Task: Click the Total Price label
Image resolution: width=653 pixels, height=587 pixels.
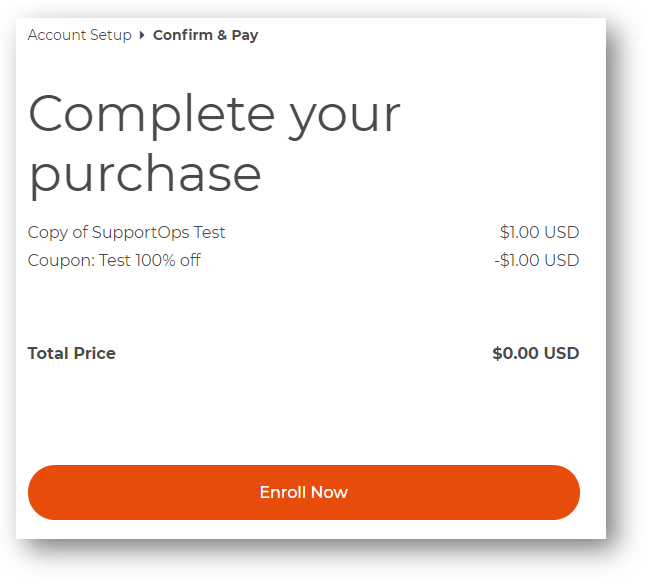Action: point(72,353)
